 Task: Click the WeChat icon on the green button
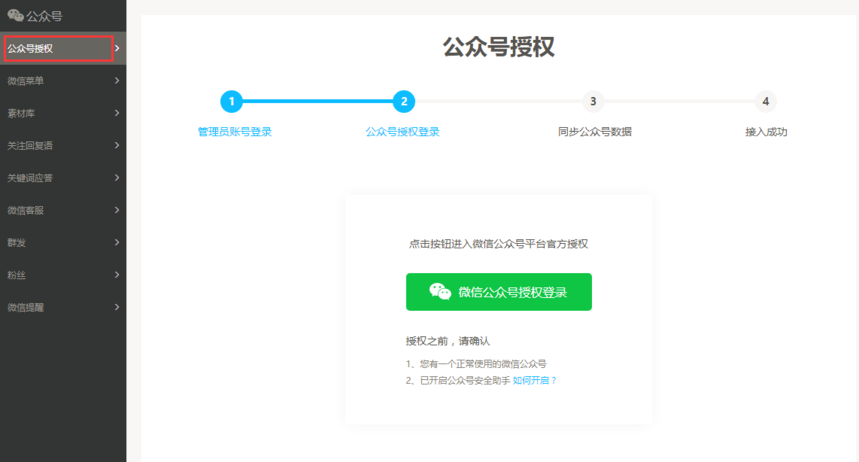pyautogui.click(x=440, y=292)
